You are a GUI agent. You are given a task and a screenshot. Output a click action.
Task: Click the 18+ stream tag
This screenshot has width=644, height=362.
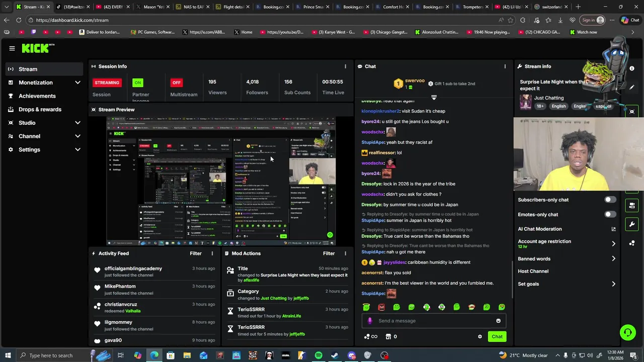[540, 106]
